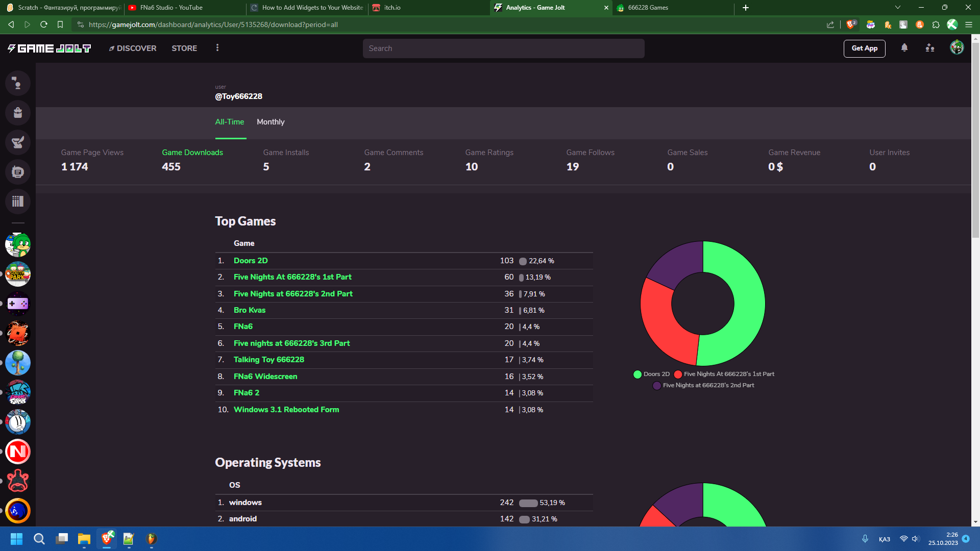980x551 pixels.
Task: Open the three-dot more menu in navbar
Action: (x=217, y=48)
